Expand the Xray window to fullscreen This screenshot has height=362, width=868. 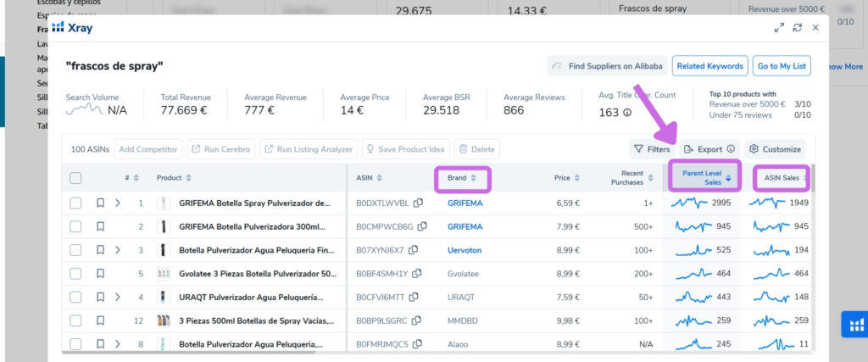pos(779,28)
